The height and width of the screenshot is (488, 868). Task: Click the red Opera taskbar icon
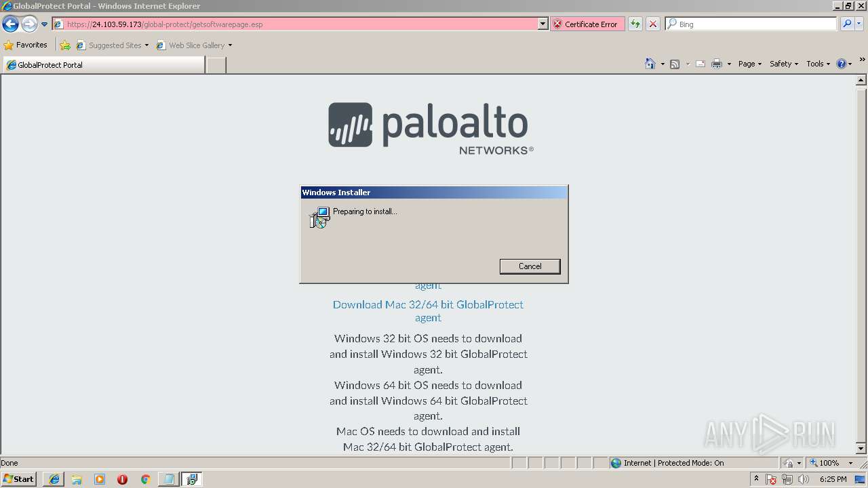coord(122,479)
